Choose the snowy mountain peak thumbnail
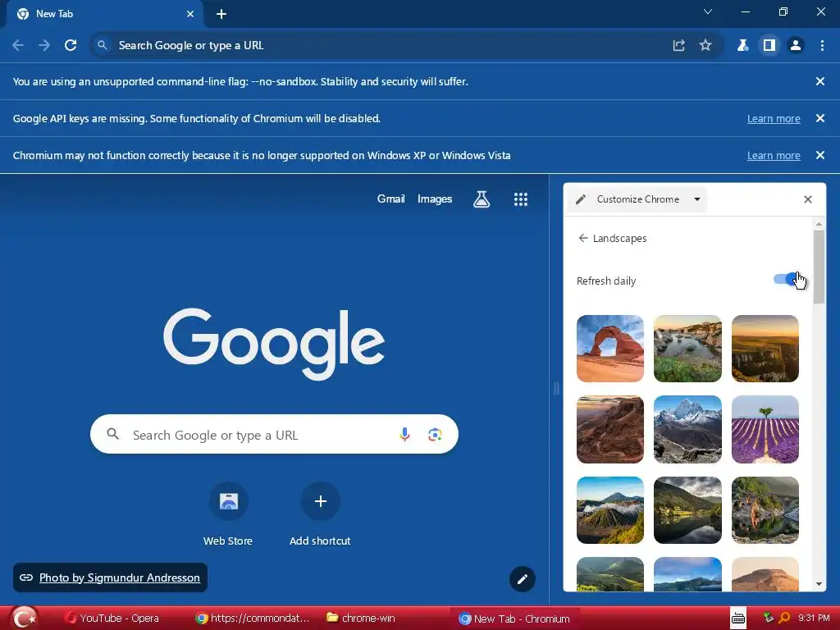This screenshot has height=630, width=840. pos(688,430)
